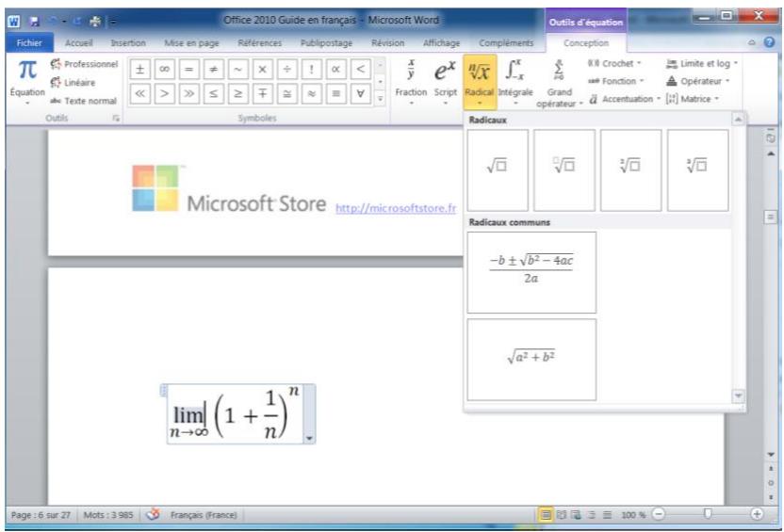Select the Conception tab
This screenshot has width=784, height=532.
(586, 43)
